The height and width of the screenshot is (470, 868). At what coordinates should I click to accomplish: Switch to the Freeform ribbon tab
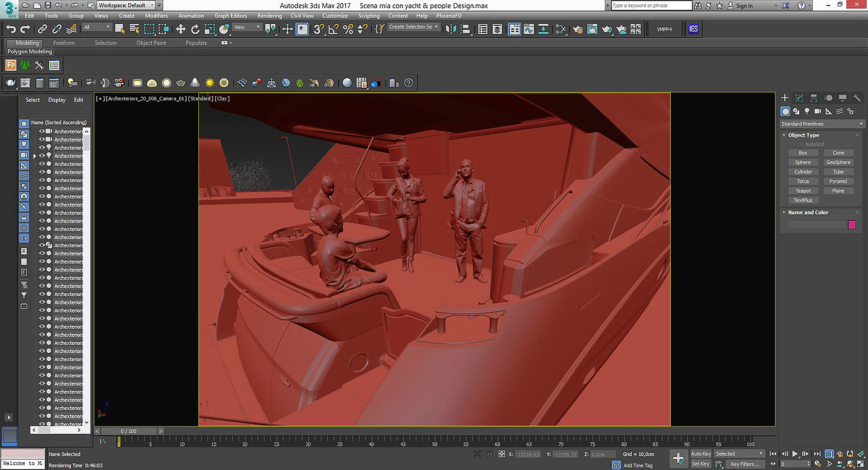coord(64,43)
